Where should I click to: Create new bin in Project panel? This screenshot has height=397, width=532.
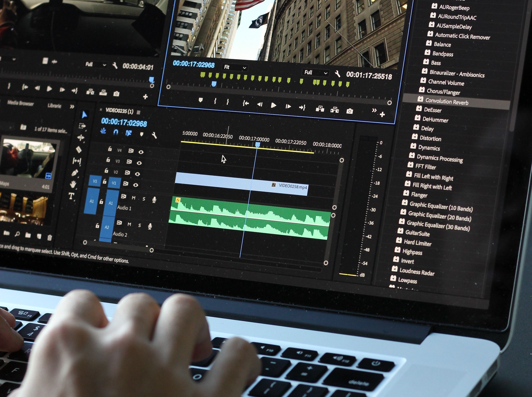(x=28, y=235)
